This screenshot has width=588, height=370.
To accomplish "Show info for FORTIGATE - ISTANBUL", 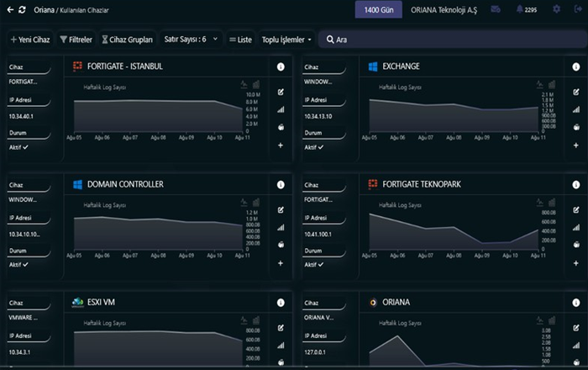I will [x=281, y=66].
